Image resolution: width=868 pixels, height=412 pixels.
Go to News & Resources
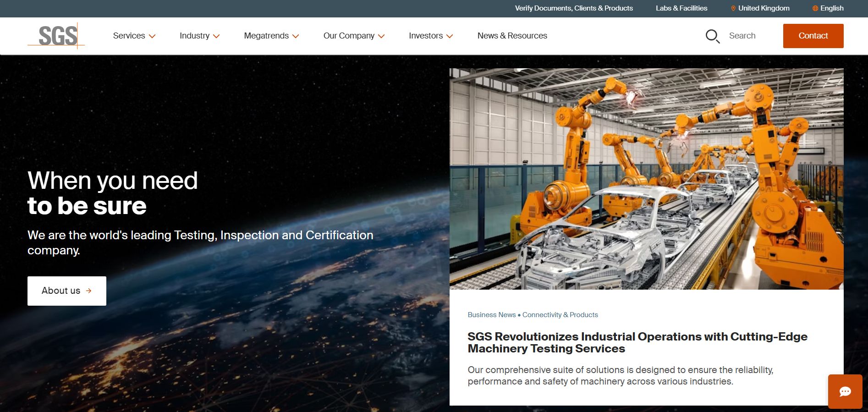pos(512,36)
